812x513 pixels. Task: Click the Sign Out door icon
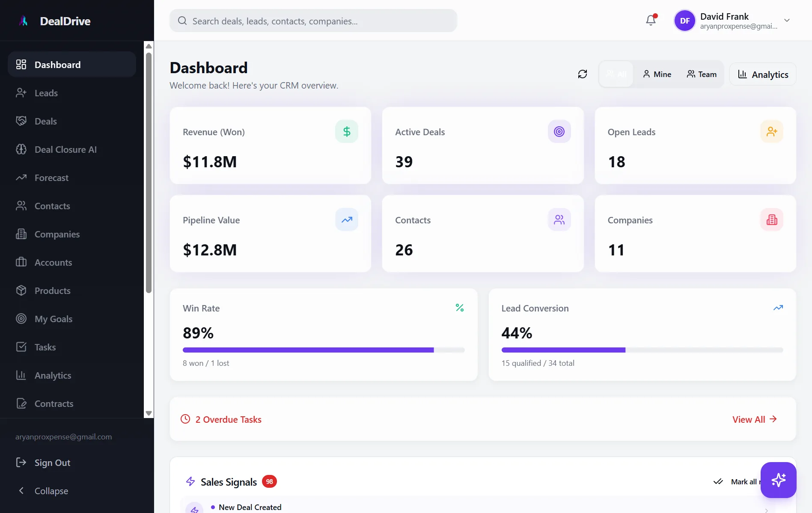pyautogui.click(x=21, y=462)
